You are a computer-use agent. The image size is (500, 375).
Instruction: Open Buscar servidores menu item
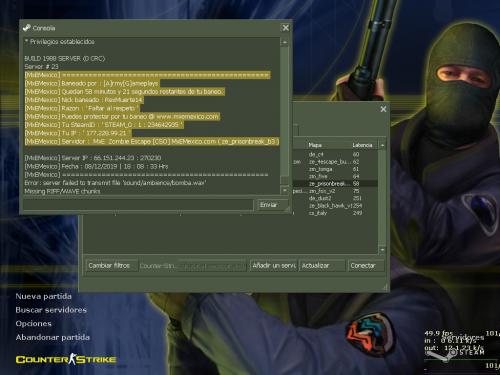click(51, 310)
